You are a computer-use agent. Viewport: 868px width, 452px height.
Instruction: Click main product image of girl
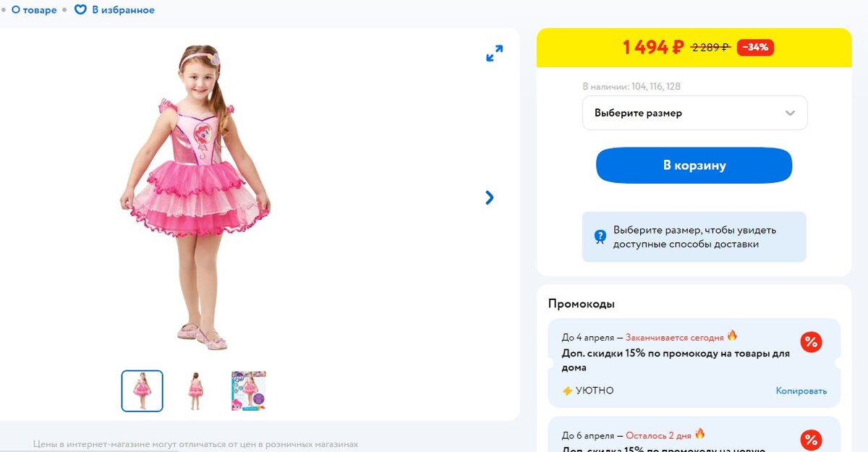[195, 197]
